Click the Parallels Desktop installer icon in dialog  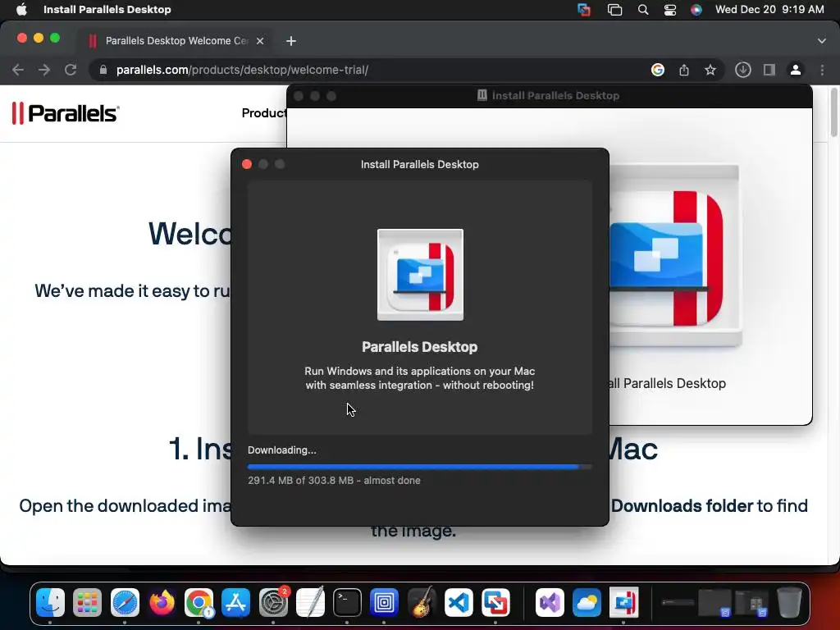click(x=420, y=274)
